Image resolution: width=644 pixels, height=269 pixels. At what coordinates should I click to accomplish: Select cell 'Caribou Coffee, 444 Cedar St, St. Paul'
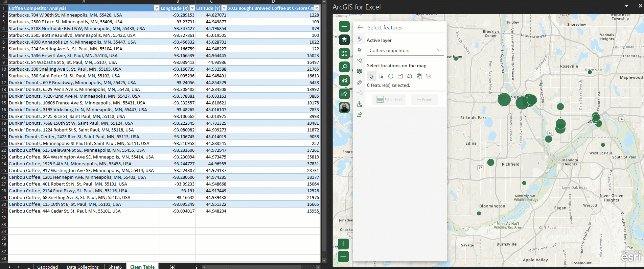pyautogui.click(x=84, y=211)
